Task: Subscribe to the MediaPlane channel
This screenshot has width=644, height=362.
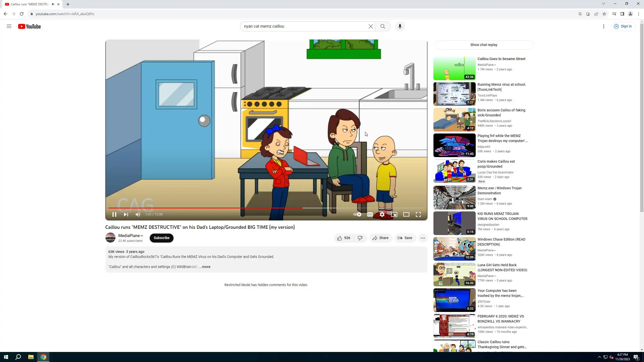Action: point(162,238)
